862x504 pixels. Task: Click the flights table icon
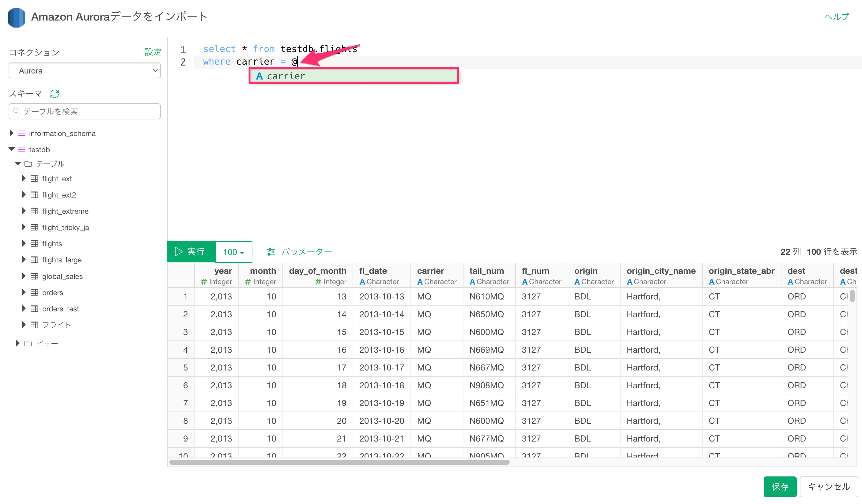point(34,243)
